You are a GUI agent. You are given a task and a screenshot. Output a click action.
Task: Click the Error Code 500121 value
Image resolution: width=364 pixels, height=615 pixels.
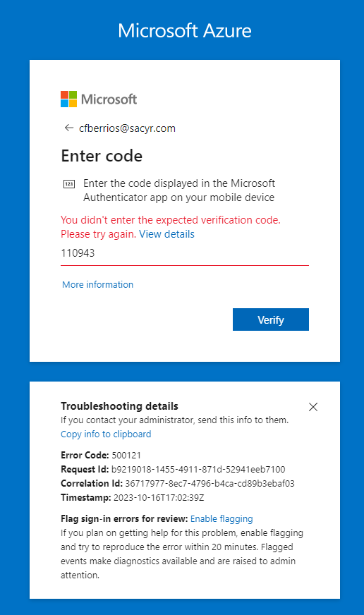pyautogui.click(x=126, y=456)
